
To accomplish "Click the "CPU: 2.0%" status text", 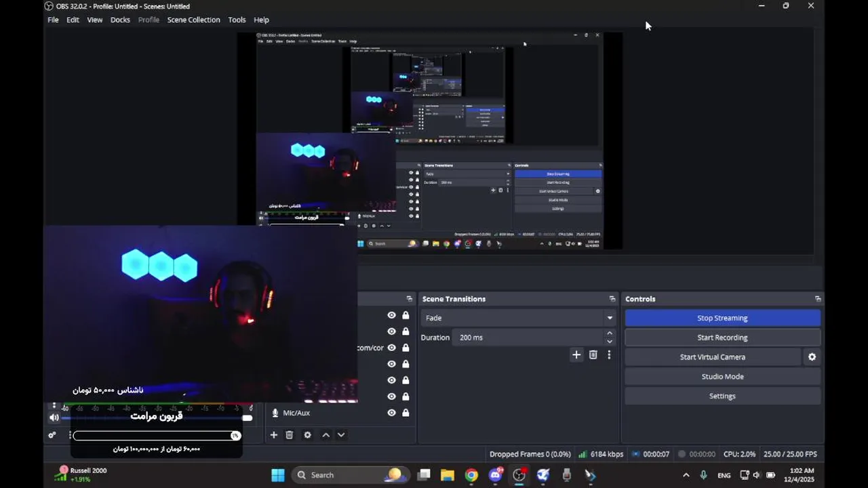I will point(739,454).
